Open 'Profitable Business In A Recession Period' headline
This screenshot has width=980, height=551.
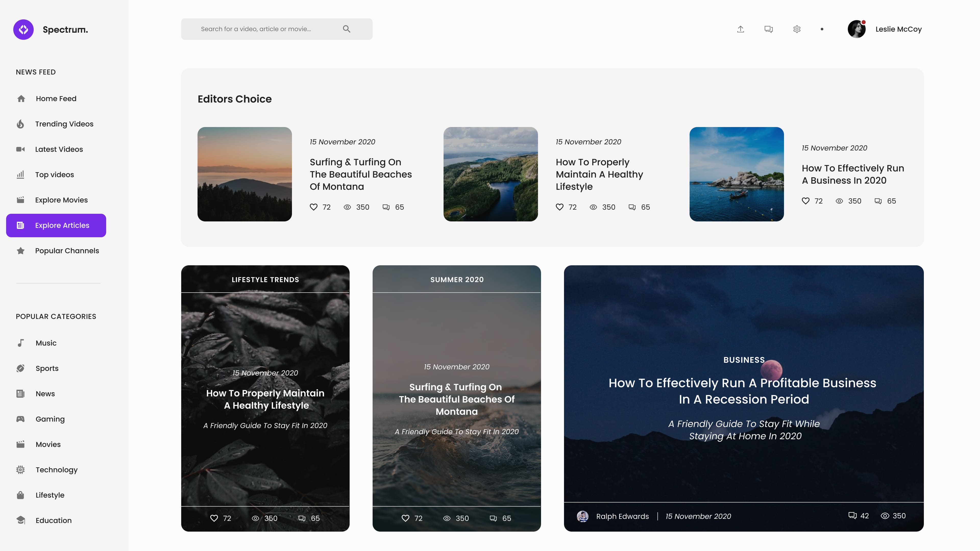742,391
